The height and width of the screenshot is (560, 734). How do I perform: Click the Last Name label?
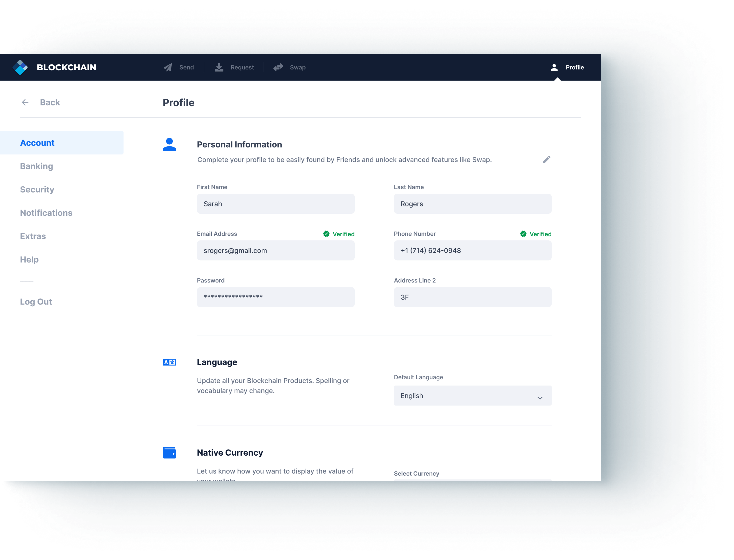click(409, 187)
